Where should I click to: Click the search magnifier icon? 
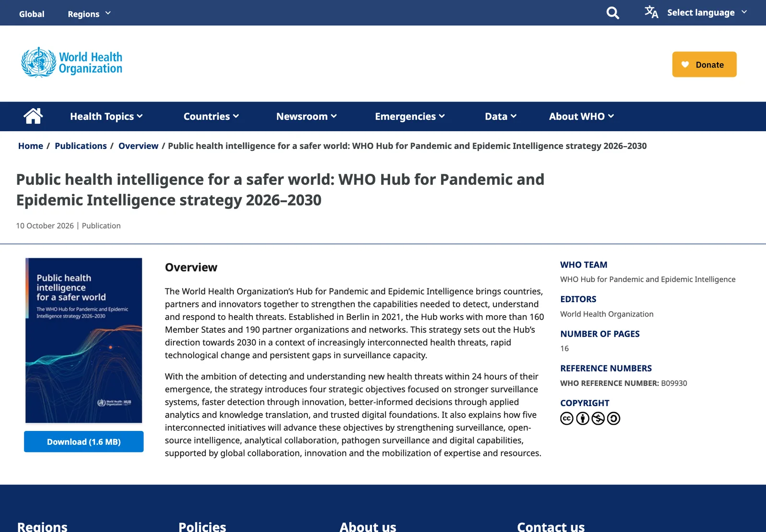pos(612,13)
